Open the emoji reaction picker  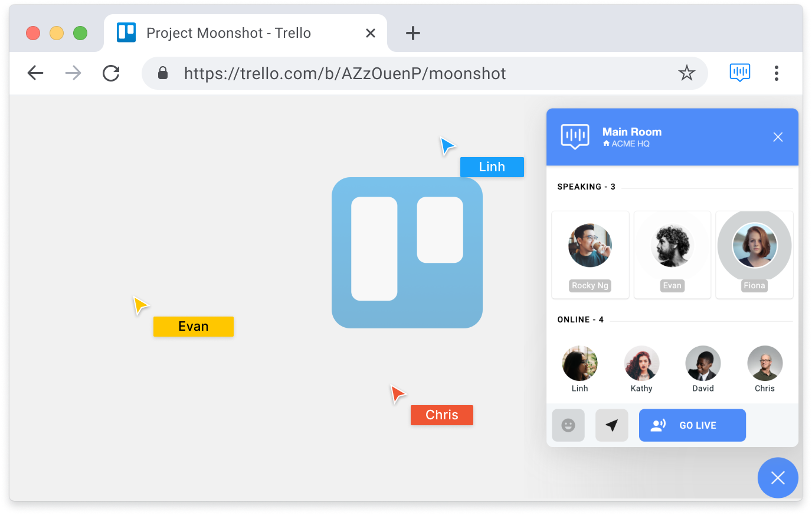point(568,425)
